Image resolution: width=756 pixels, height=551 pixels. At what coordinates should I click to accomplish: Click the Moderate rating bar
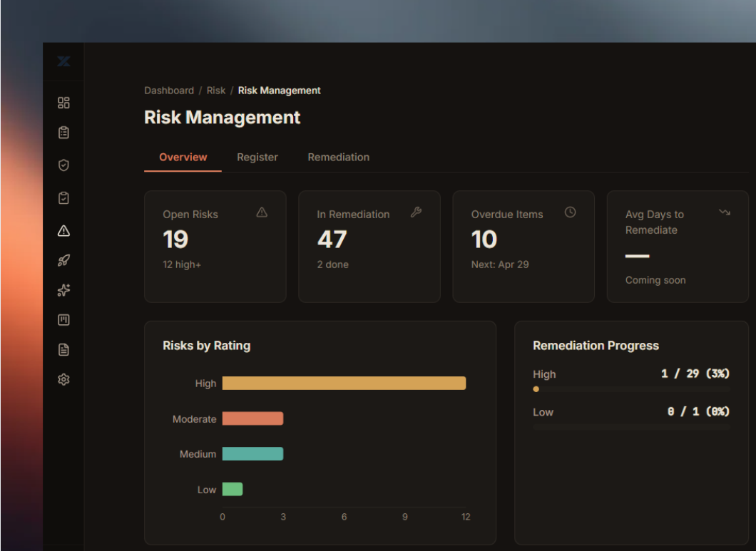tap(252, 418)
